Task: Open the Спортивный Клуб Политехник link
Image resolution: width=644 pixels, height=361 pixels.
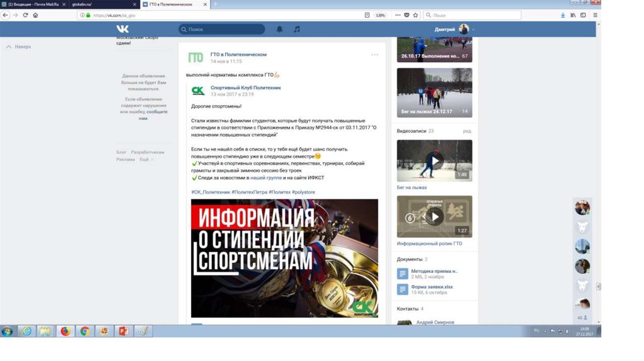Action: click(x=245, y=87)
